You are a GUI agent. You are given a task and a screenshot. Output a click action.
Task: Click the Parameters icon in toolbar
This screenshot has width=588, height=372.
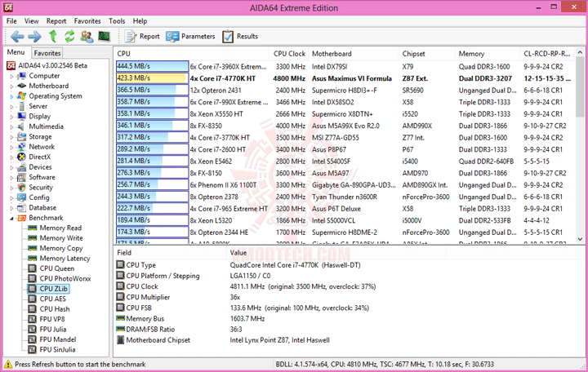[x=172, y=37]
